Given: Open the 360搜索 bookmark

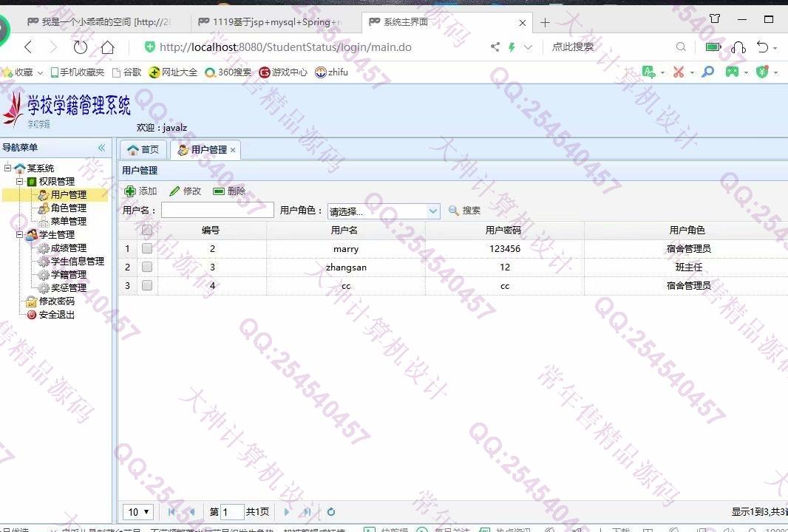Looking at the screenshot, I should point(228,72).
